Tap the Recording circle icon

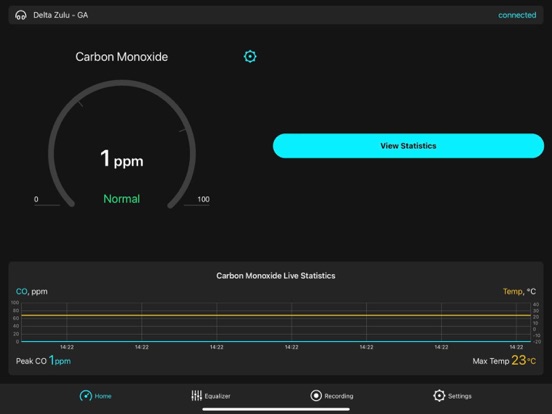[316, 396]
